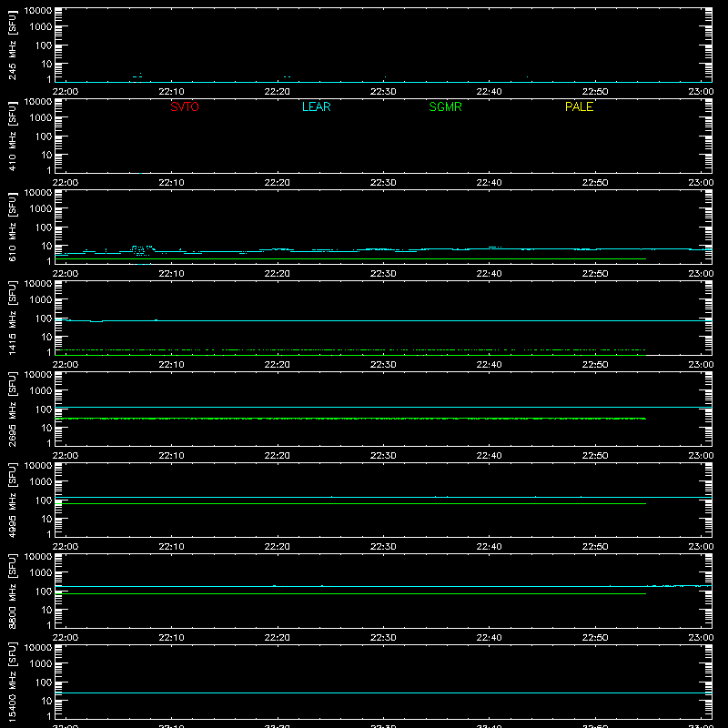The image size is (728, 728).
Task: Click the 22:30 time label of 410 MHz panel
Action: pos(383,183)
